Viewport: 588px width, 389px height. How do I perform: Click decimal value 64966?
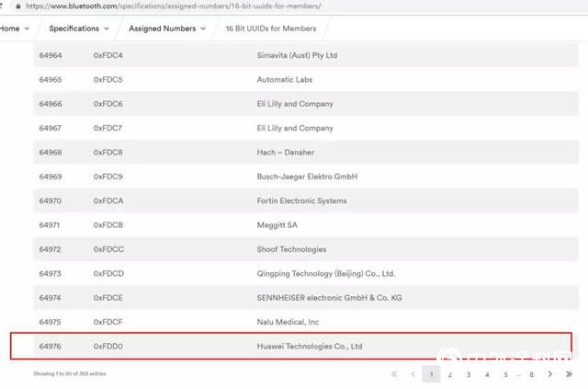tap(51, 104)
